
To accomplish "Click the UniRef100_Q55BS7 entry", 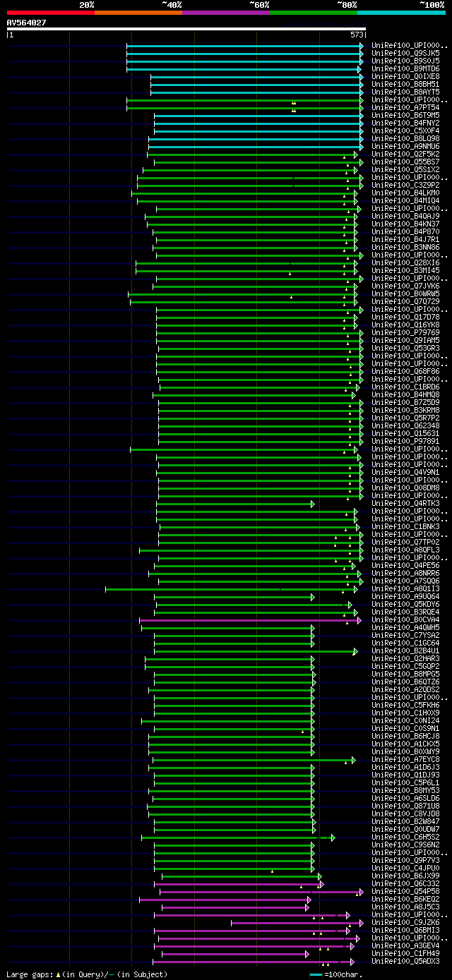I will [406, 162].
